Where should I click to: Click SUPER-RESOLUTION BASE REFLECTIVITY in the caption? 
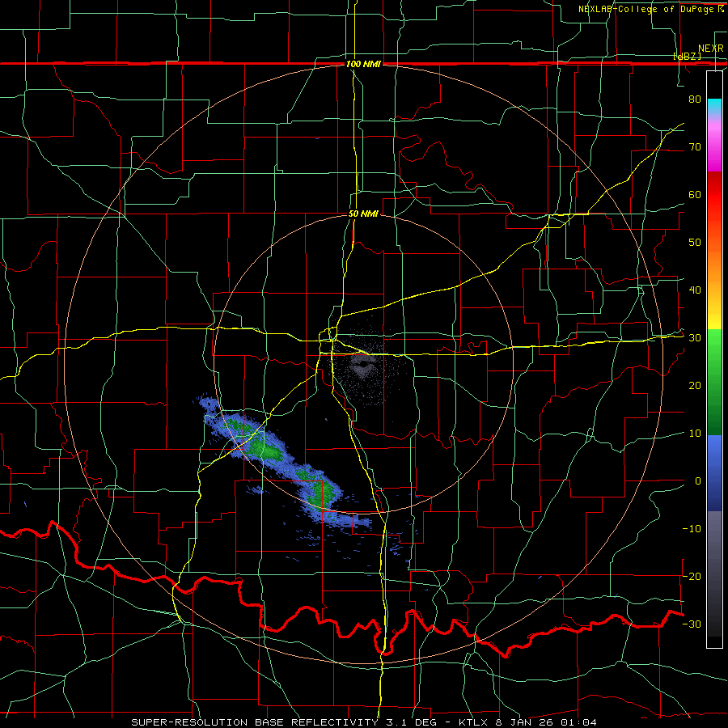[254, 722]
